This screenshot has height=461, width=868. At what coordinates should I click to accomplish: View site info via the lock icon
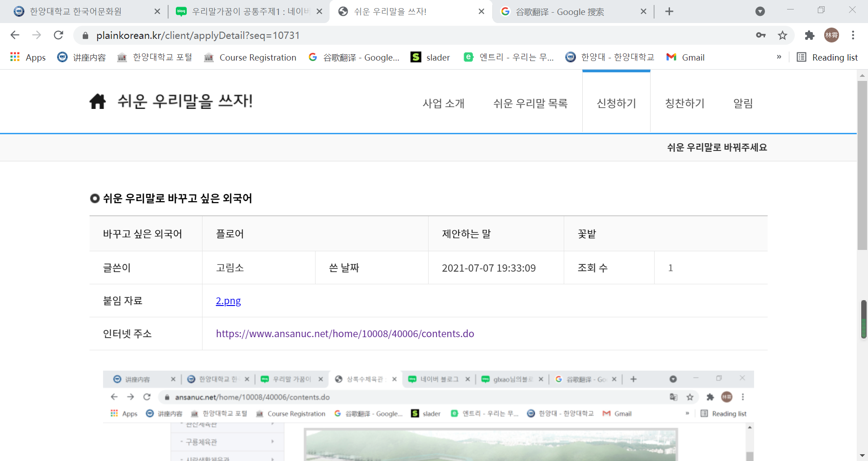[85, 35]
